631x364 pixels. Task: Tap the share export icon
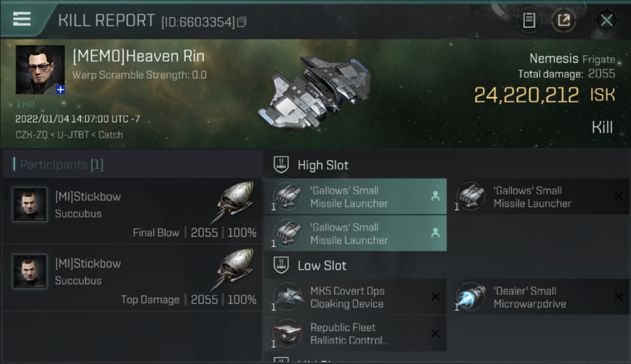[564, 20]
